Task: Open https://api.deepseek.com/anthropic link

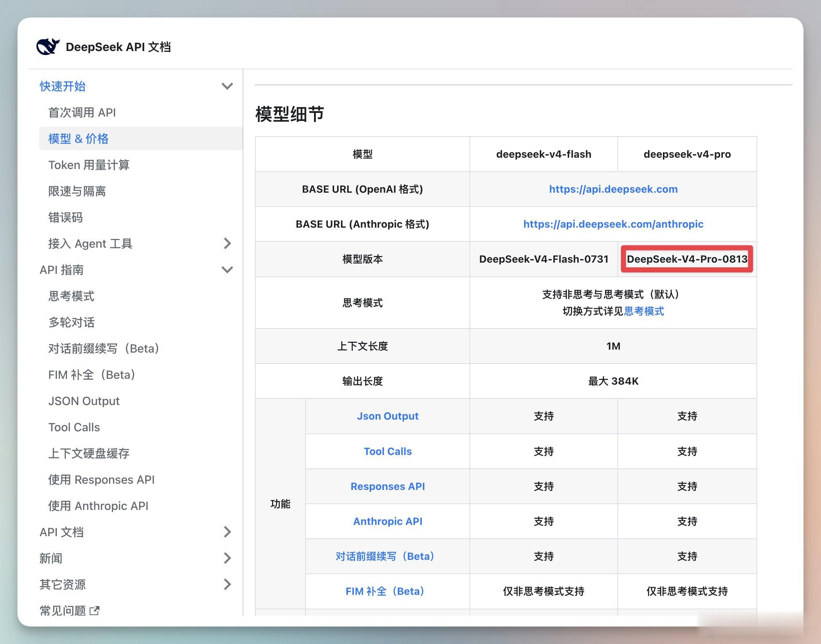Action: pyautogui.click(x=613, y=224)
